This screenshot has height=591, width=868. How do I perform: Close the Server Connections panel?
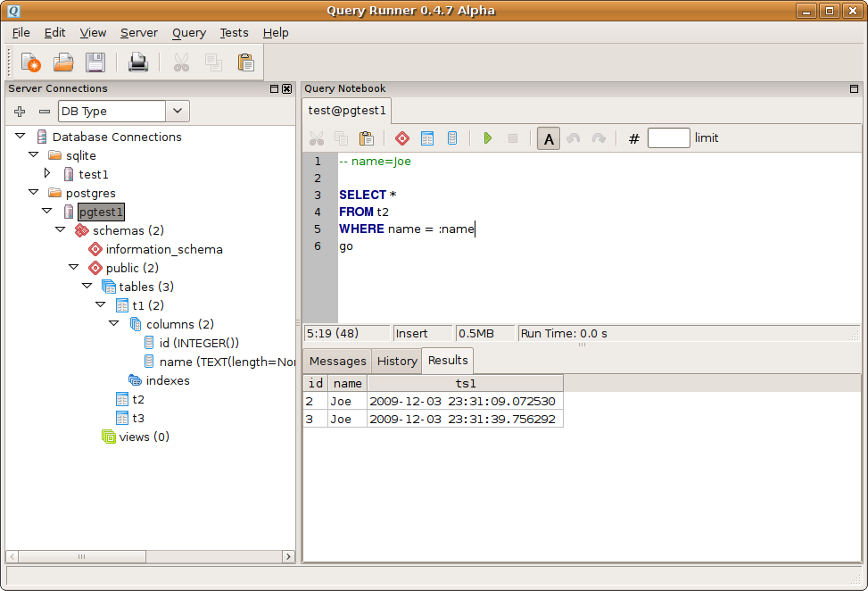(x=286, y=88)
